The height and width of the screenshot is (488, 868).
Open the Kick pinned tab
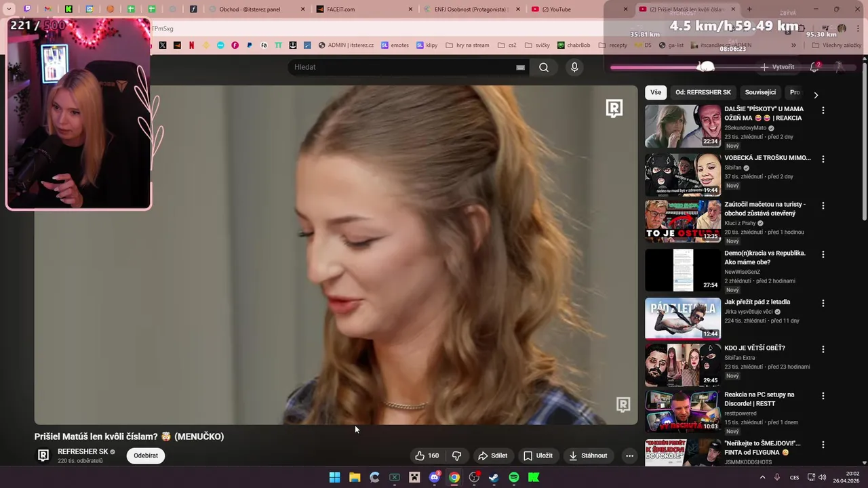point(68,9)
